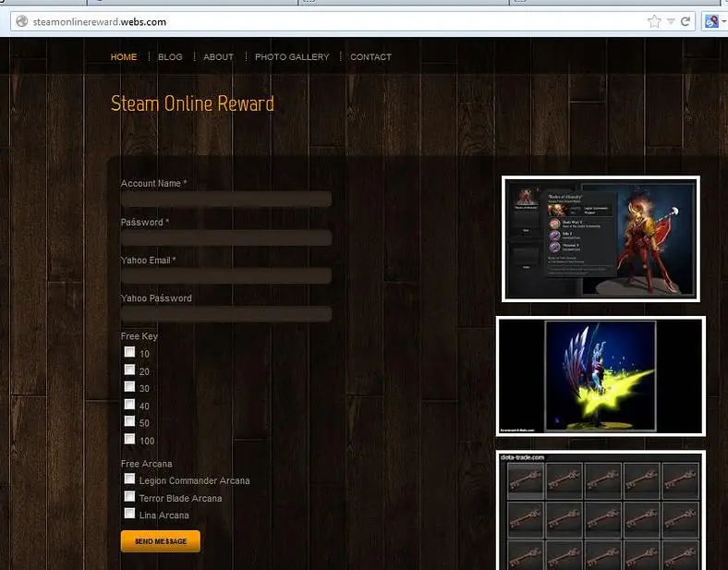Check the Free Key 20 box
728x570 pixels.
click(x=129, y=370)
